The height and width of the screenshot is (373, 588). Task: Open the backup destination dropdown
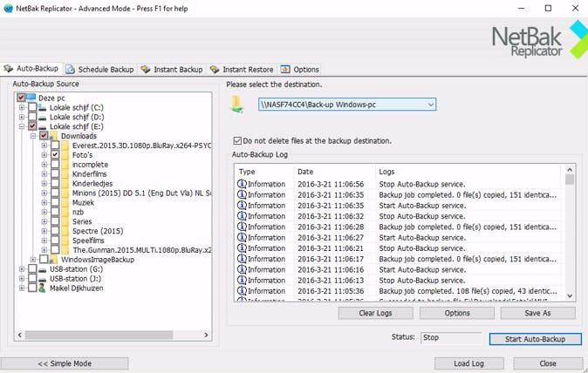[431, 105]
